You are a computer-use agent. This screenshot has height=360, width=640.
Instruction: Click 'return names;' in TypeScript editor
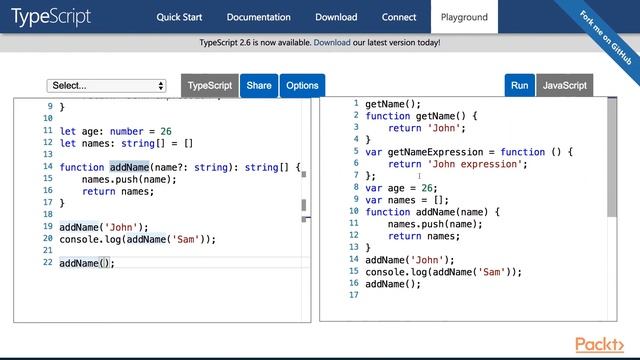pos(118,191)
